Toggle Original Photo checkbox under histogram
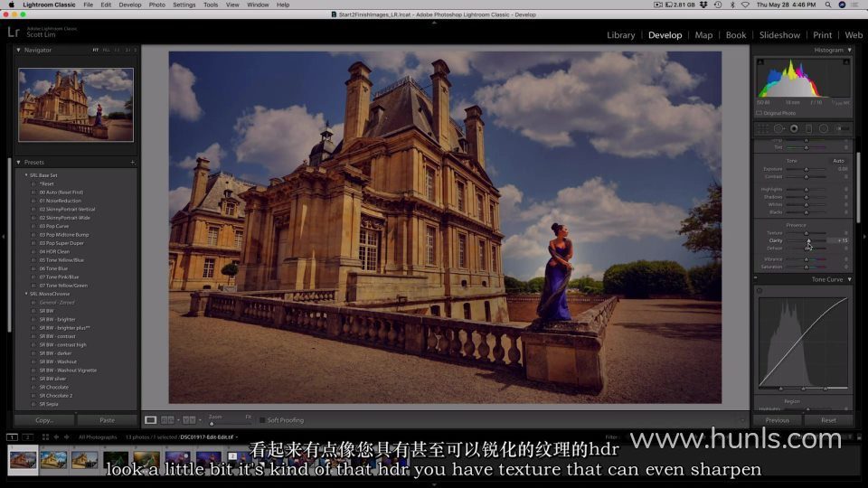 pyautogui.click(x=759, y=113)
